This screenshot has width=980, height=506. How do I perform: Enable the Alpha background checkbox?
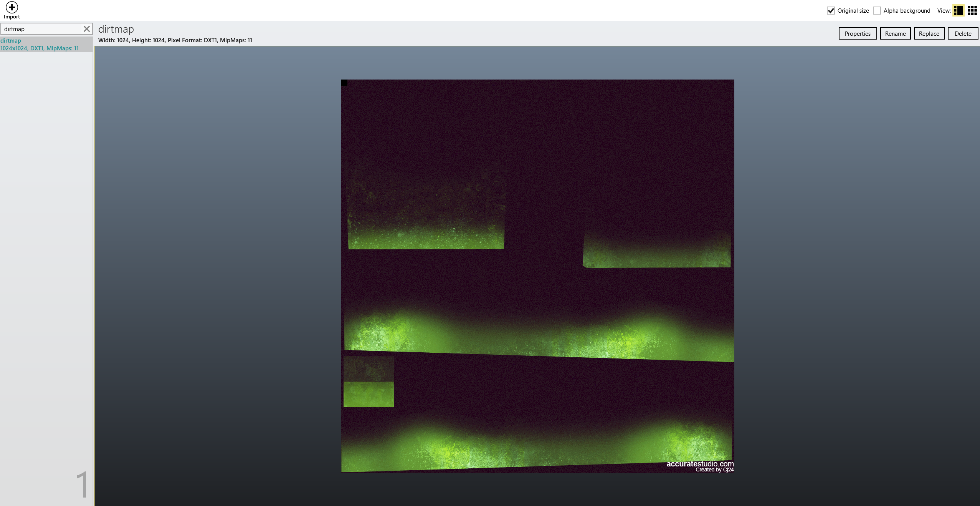coord(877,11)
